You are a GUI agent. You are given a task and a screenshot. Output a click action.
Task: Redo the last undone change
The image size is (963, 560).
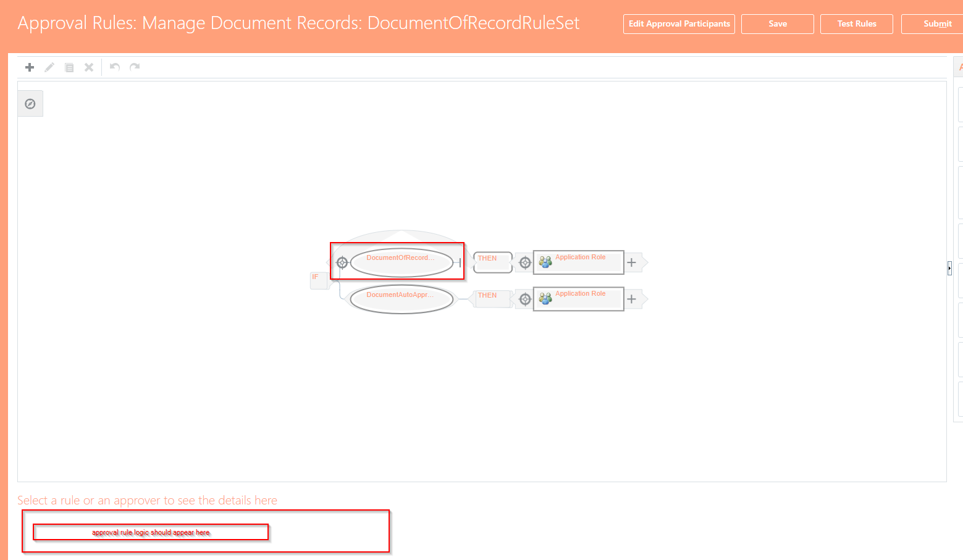tap(135, 67)
